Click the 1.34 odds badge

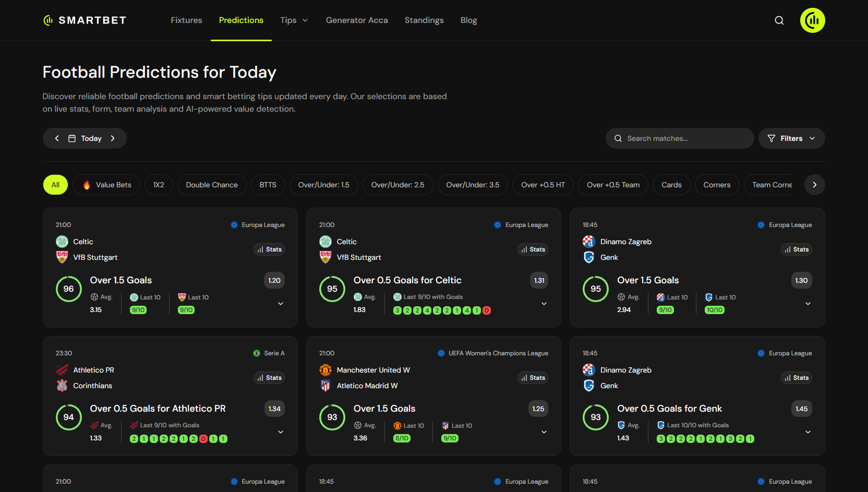point(274,409)
